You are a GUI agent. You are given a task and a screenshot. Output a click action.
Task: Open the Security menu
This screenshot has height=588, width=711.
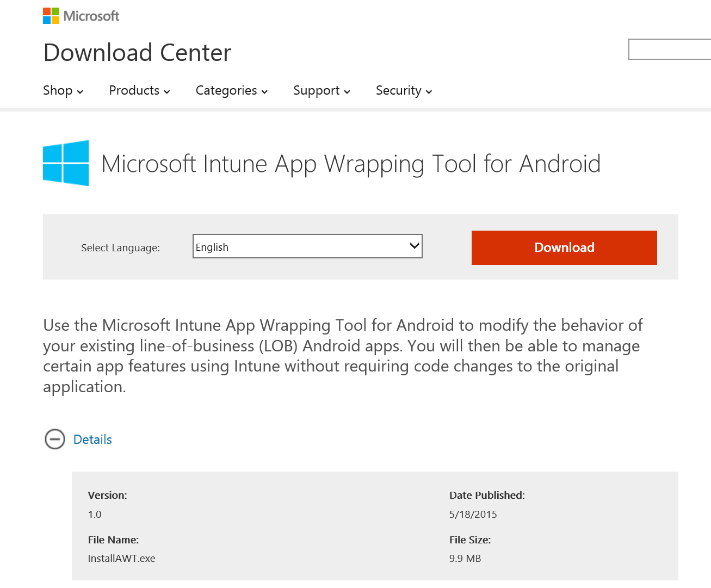pyautogui.click(x=399, y=90)
